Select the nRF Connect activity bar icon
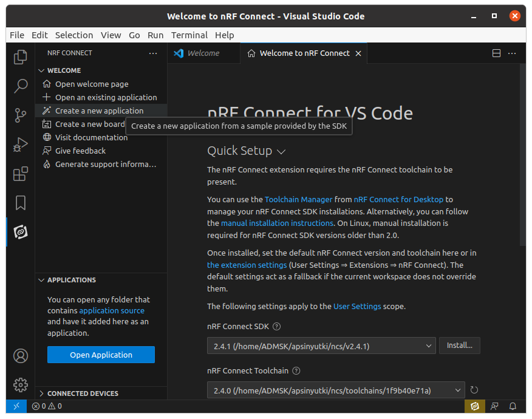Image resolution: width=532 pixels, height=419 pixels. click(x=21, y=232)
